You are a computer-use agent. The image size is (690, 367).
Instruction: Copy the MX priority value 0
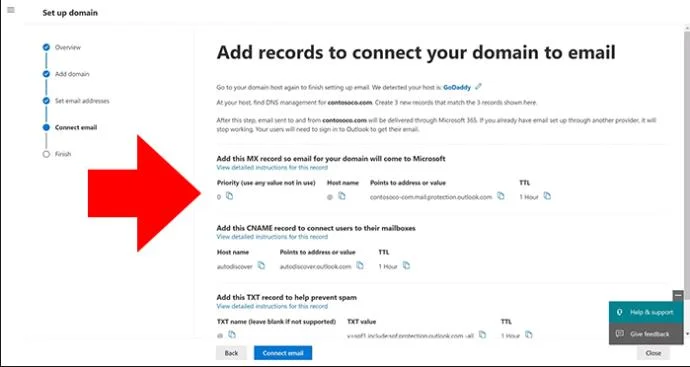pyautogui.click(x=229, y=196)
